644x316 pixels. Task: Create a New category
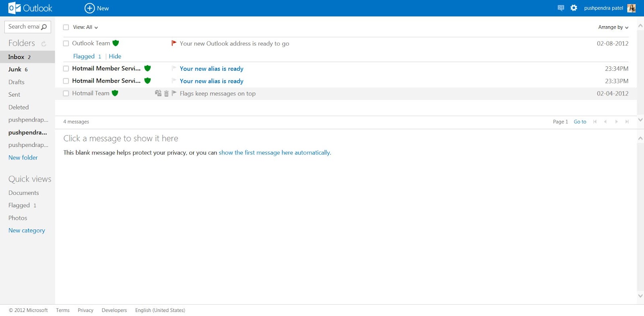pyautogui.click(x=27, y=231)
